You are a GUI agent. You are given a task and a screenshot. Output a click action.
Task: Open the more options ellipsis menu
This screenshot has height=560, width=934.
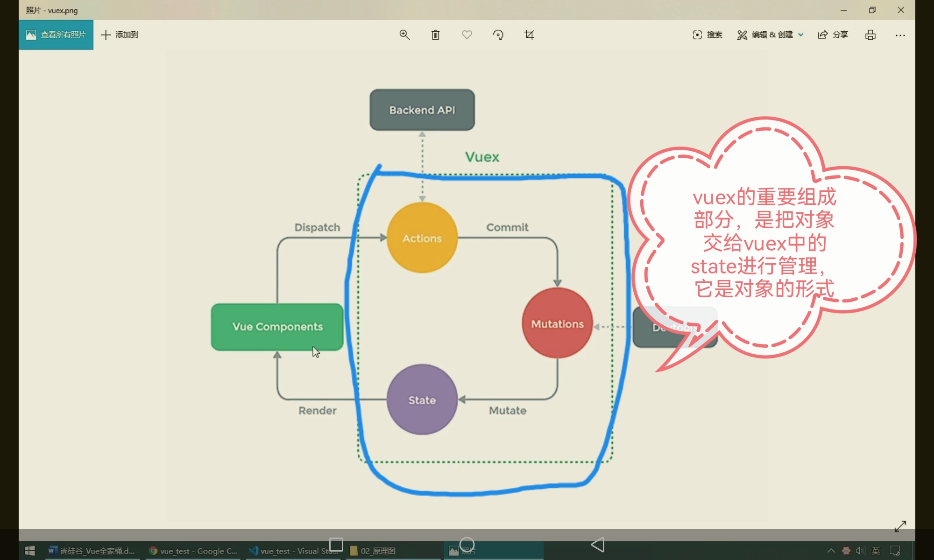[900, 35]
